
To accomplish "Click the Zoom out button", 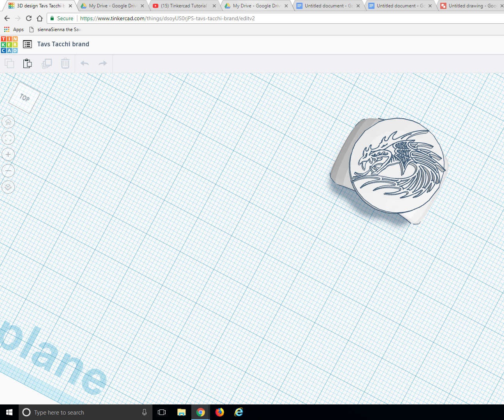I will pos(8,171).
